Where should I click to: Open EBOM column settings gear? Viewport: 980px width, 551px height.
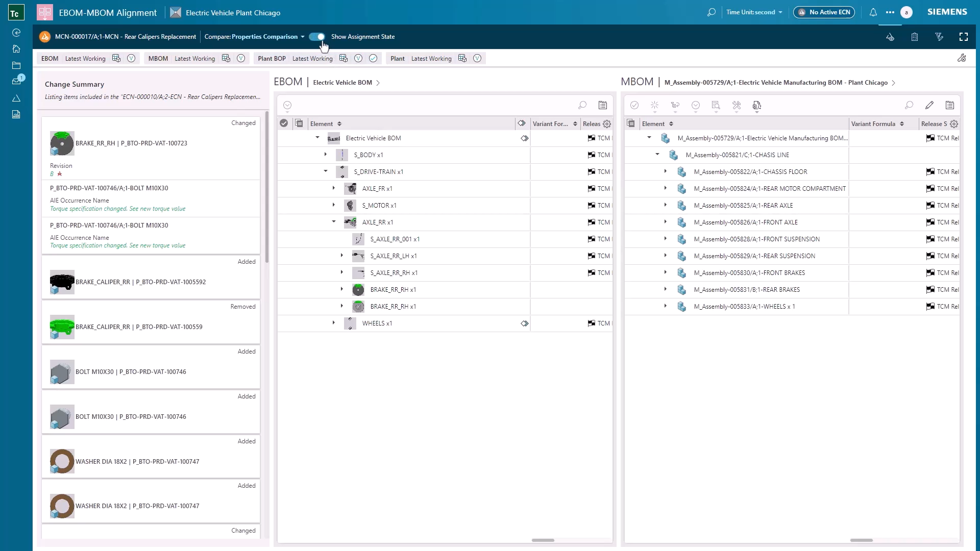pos(607,124)
